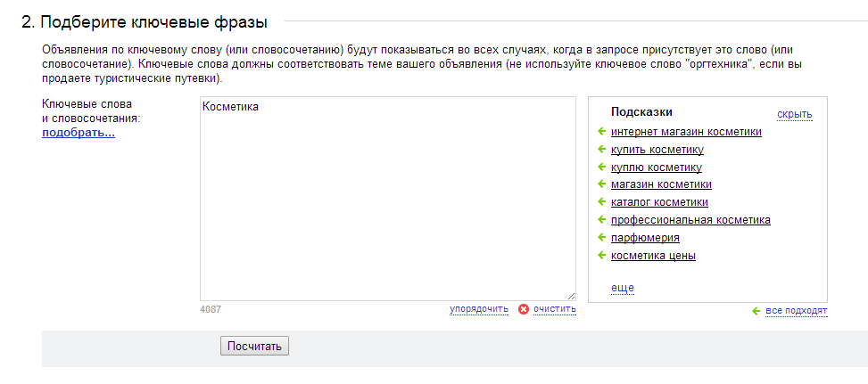
Task: Open the подобрать... keyword picker link
Action: 79,133
